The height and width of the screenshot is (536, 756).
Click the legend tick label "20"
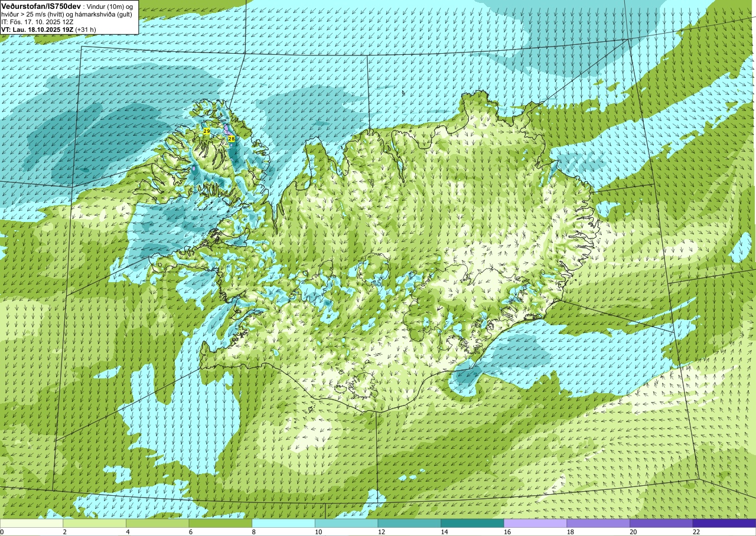pos(633,532)
